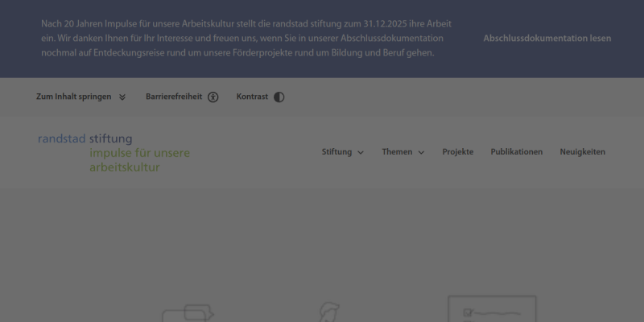Go to Projekte page
The height and width of the screenshot is (322, 644).
[x=458, y=152]
